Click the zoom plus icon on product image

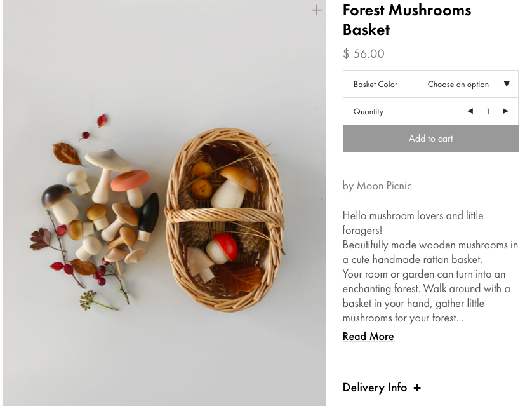316,10
